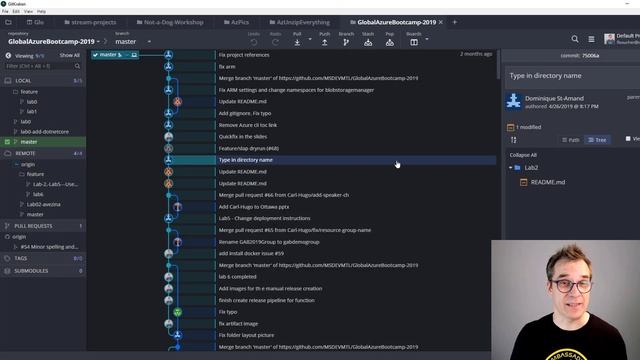Select the Lab02-avezina remote branch
Image resolution: width=640 pixels, height=360 pixels.
pyautogui.click(x=43, y=204)
